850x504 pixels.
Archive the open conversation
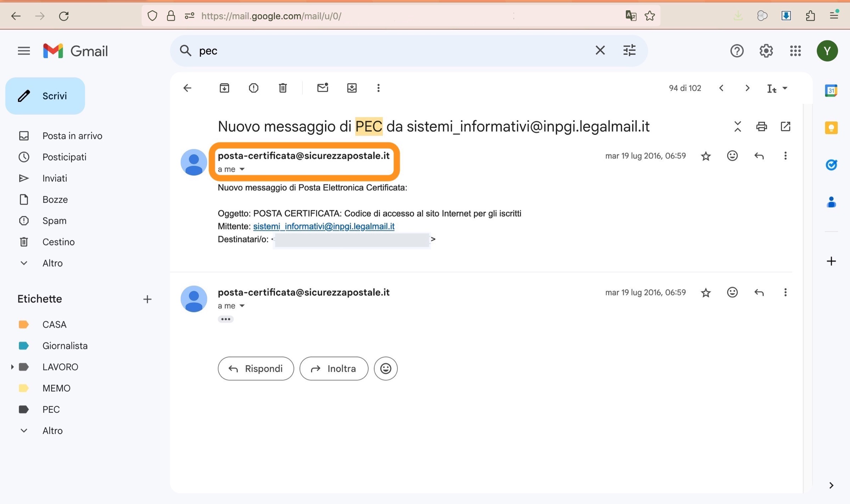click(x=224, y=88)
